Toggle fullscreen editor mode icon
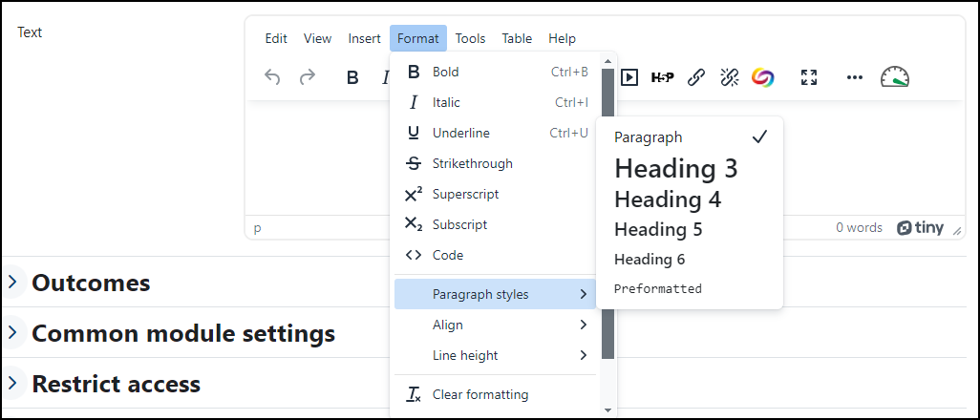The image size is (980, 420). pyautogui.click(x=809, y=77)
